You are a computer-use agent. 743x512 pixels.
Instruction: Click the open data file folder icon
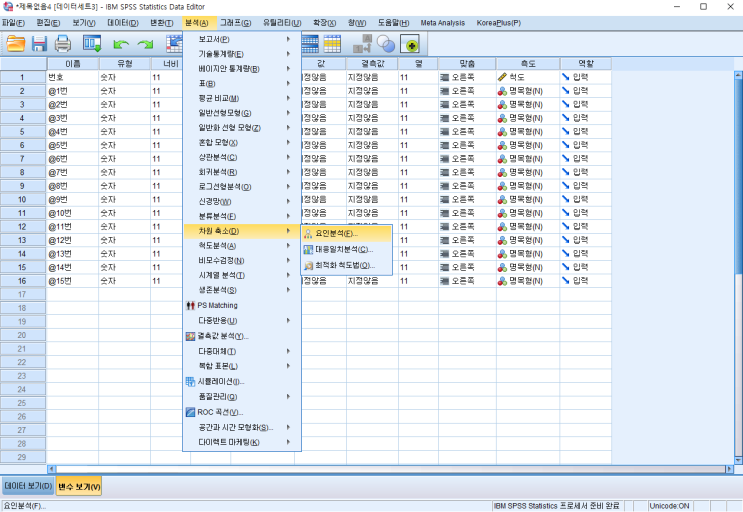click(x=16, y=44)
